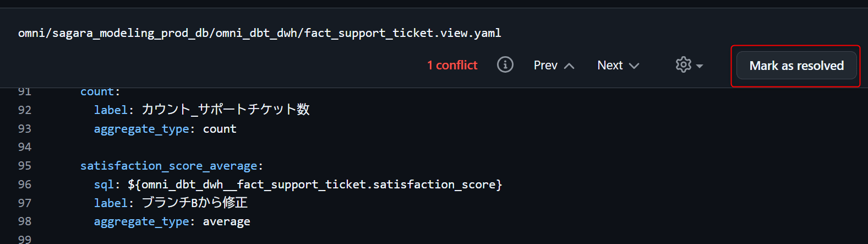This screenshot has height=244, width=868.
Task: Click line number 97 in the gutter
Action: coord(25,203)
